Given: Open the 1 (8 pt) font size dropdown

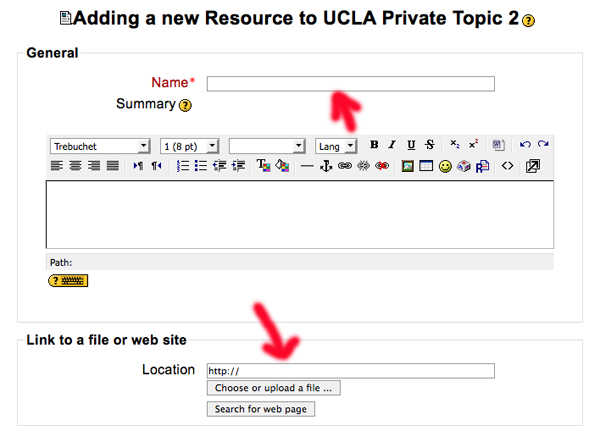Looking at the screenshot, I should coord(189,146).
